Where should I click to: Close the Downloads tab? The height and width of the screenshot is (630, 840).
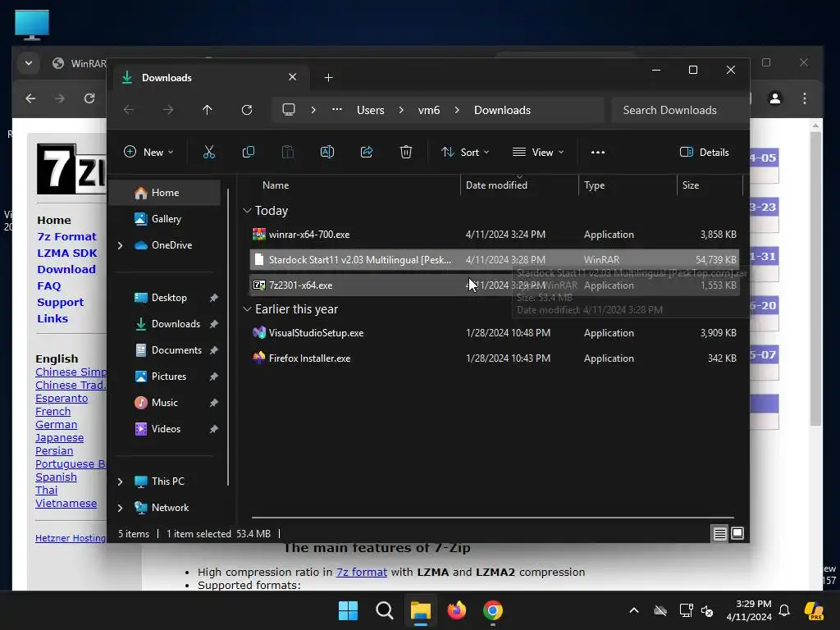293,77
